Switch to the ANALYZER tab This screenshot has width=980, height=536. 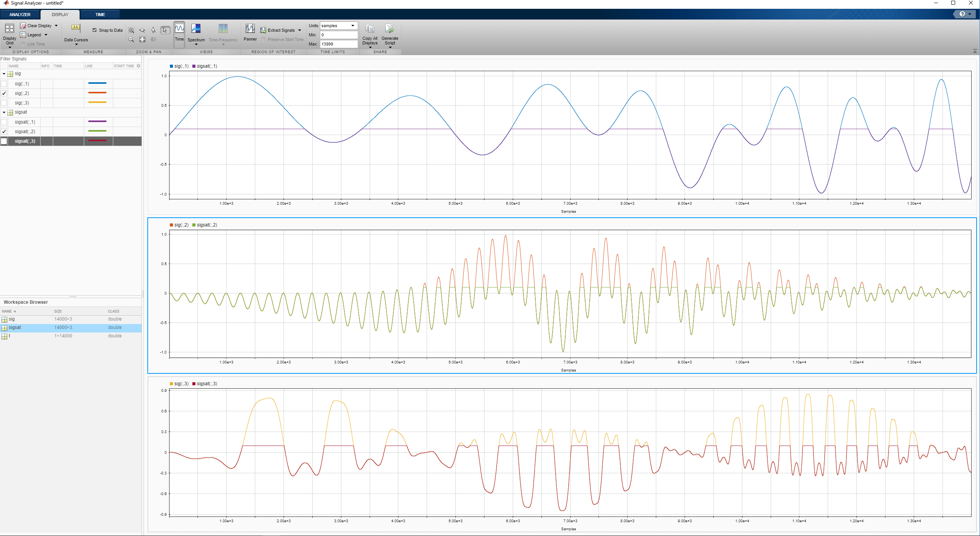coord(20,15)
